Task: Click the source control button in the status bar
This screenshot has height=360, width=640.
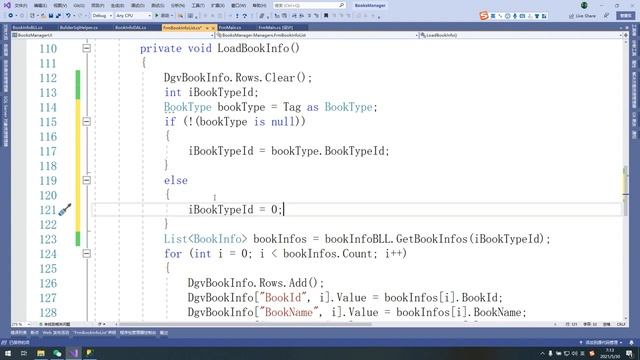Action: [602, 342]
